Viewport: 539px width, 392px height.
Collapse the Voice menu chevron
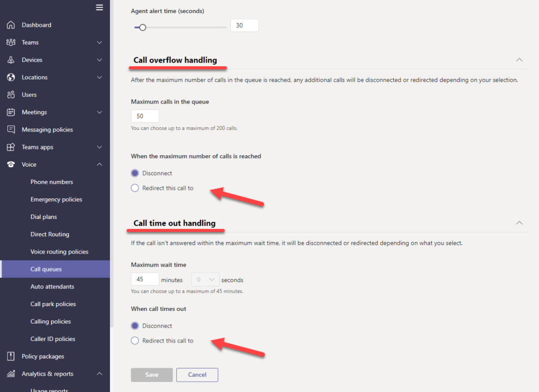pos(99,164)
